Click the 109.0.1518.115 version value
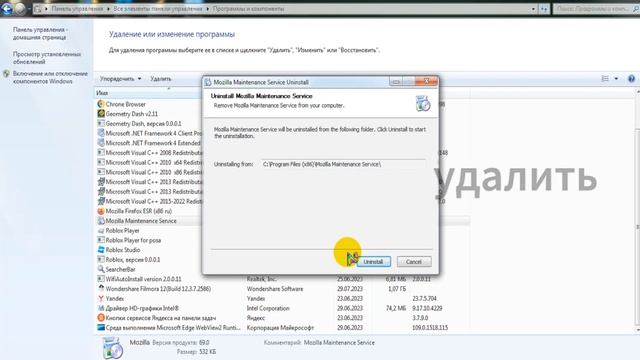The image size is (640, 360). tap(430, 328)
